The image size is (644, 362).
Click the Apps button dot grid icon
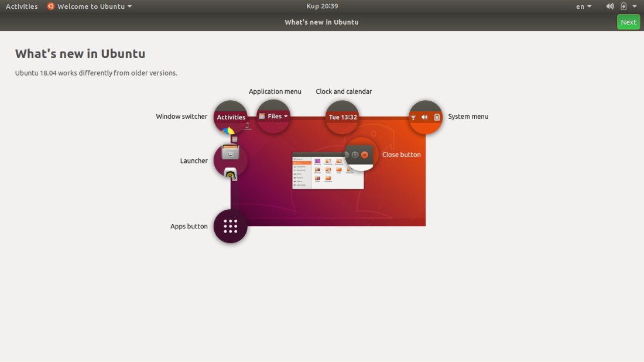tap(230, 226)
